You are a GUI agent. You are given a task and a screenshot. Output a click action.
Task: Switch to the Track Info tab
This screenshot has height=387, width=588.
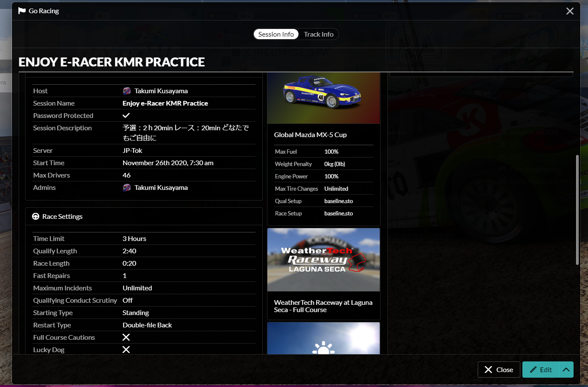pyautogui.click(x=318, y=34)
